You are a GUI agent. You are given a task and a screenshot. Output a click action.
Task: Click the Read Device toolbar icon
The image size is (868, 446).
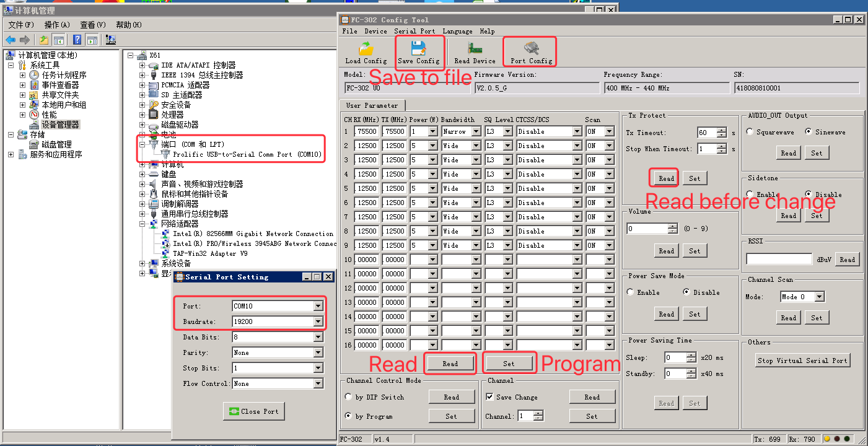coord(475,48)
